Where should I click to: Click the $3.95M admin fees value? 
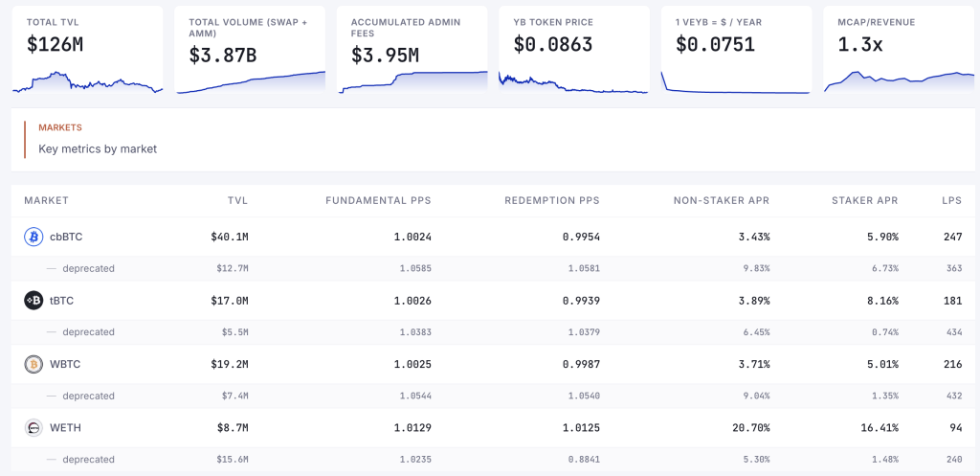coord(385,55)
